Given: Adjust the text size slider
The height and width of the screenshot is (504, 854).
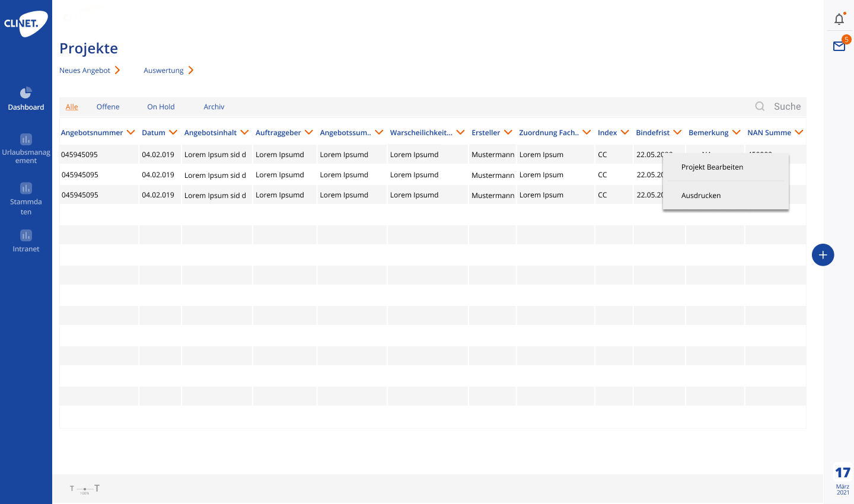Looking at the screenshot, I should (x=85, y=489).
